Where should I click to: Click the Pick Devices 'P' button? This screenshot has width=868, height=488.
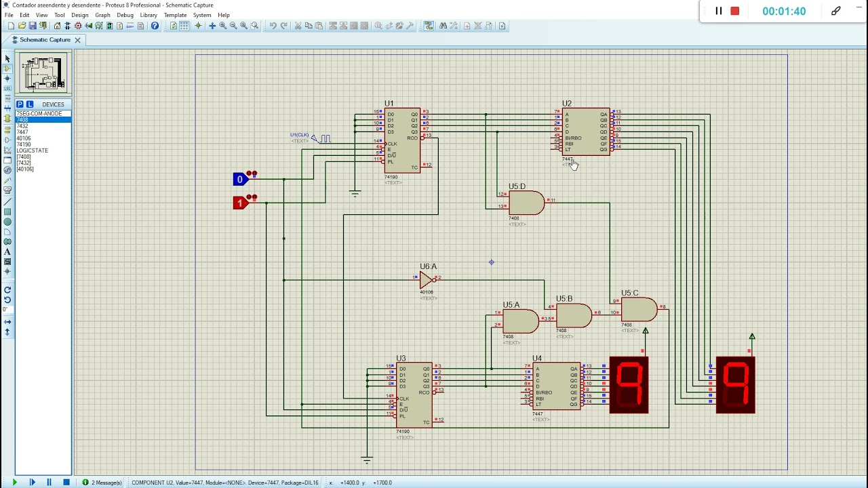[20, 104]
